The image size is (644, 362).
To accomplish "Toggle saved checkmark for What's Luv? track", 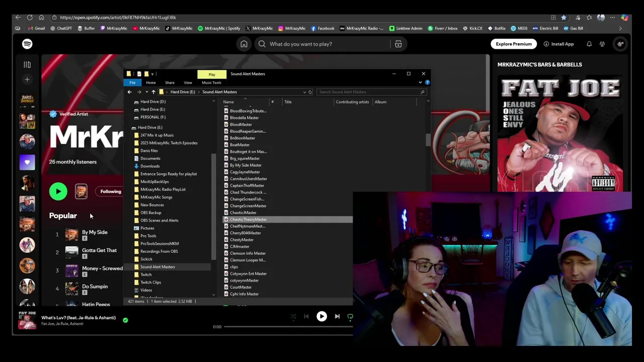I will coord(125,320).
